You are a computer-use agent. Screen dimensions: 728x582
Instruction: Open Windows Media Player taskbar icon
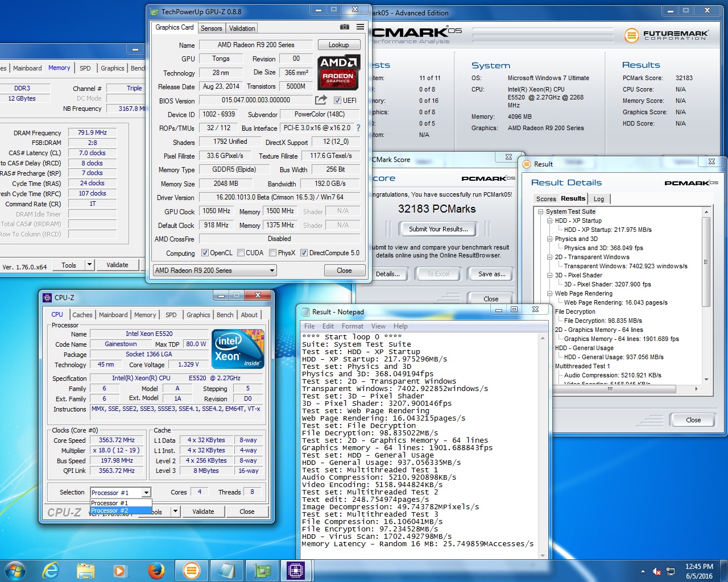pos(120,570)
